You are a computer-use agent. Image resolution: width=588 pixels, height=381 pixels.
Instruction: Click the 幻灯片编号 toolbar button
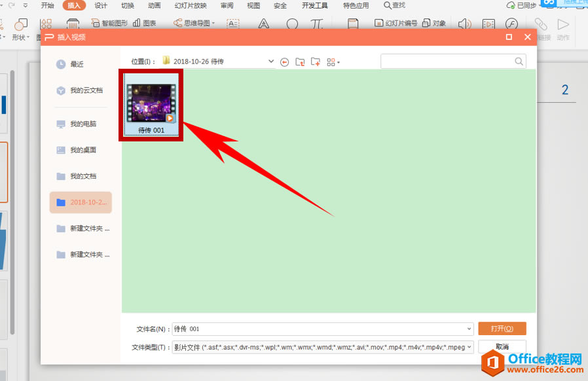(x=395, y=24)
